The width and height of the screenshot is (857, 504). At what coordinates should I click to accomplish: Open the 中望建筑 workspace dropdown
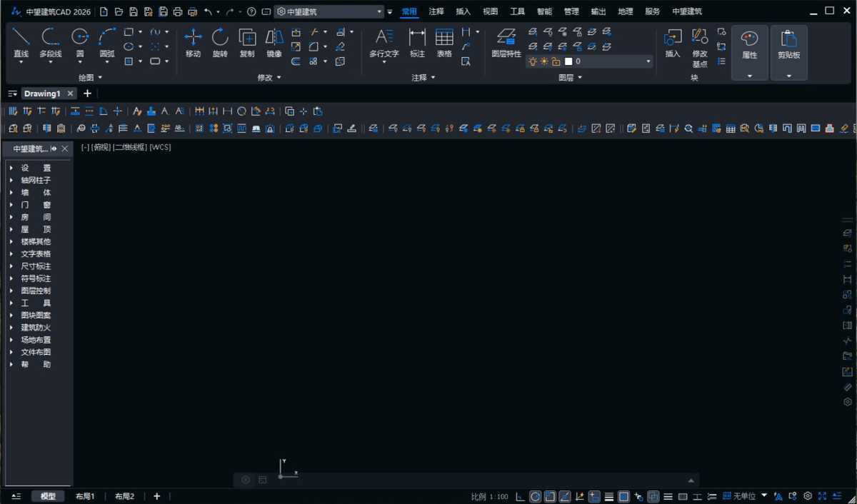click(x=330, y=11)
